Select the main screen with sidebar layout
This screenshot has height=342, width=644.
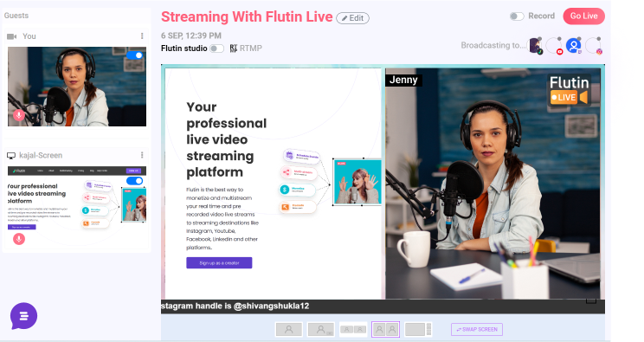tap(418, 329)
